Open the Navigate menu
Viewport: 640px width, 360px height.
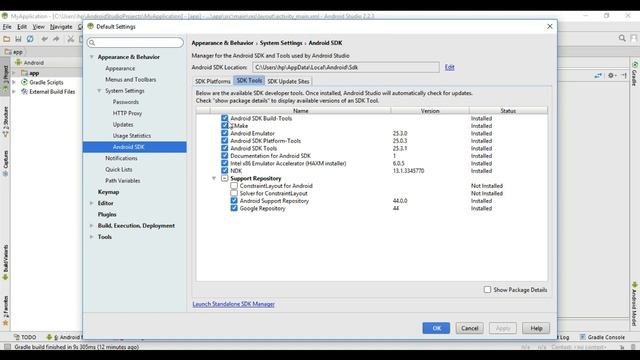coord(61,27)
